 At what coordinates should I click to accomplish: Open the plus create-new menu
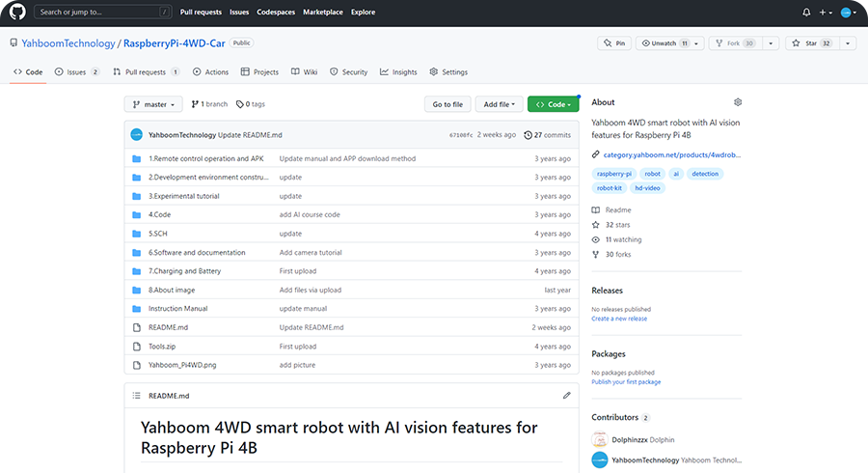pos(826,13)
